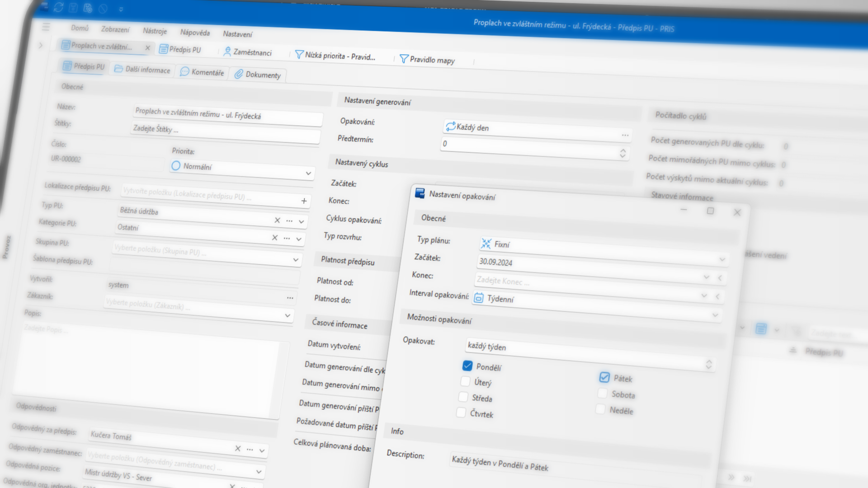Clear the Typ PU Běžná údržba value
The image size is (868, 488).
pos(277,220)
